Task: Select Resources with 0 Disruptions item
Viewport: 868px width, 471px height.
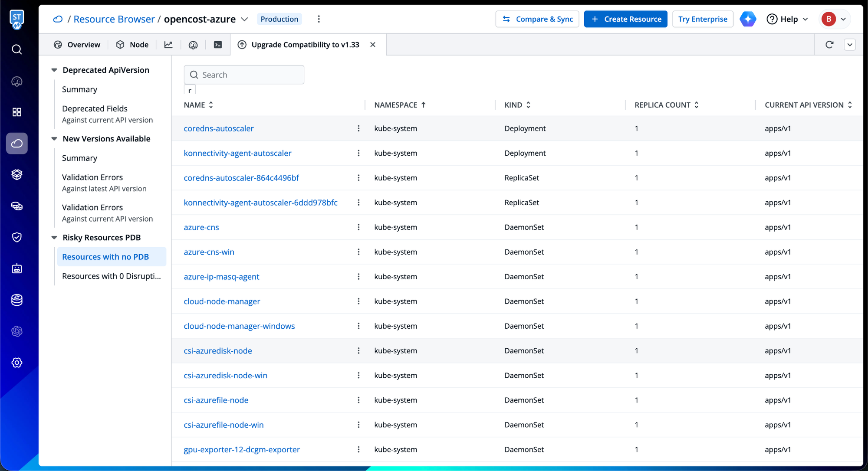Action: [x=111, y=276]
